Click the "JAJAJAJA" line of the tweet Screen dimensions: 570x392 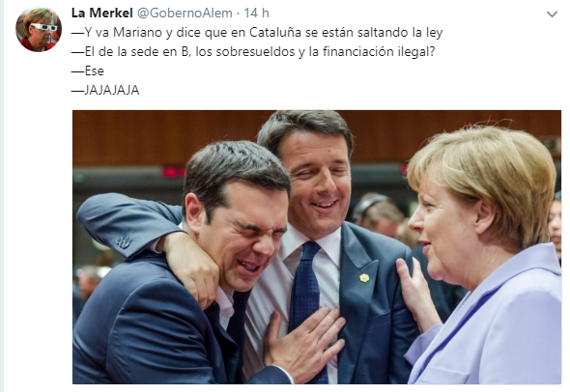[105, 90]
